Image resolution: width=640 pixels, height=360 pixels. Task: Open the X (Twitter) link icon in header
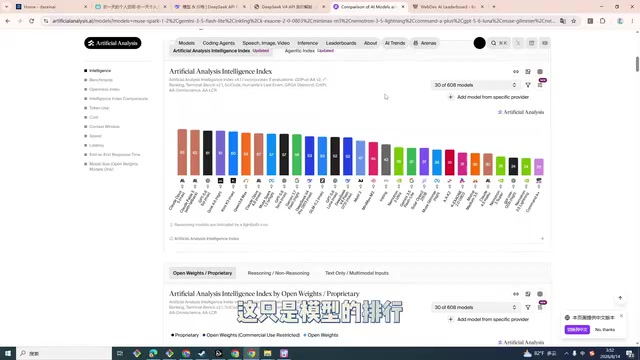tap(518, 43)
